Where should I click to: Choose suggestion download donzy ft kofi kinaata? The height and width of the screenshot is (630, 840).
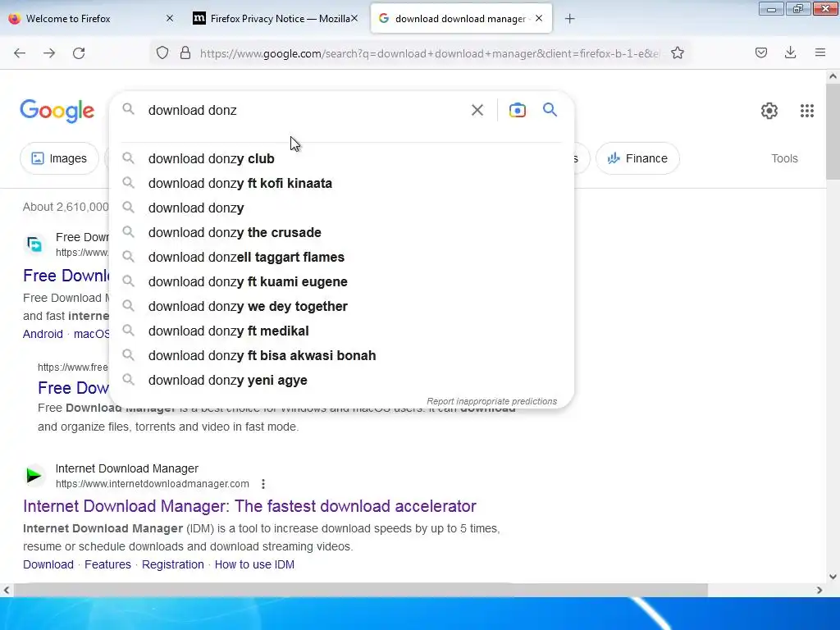(341, 183)
